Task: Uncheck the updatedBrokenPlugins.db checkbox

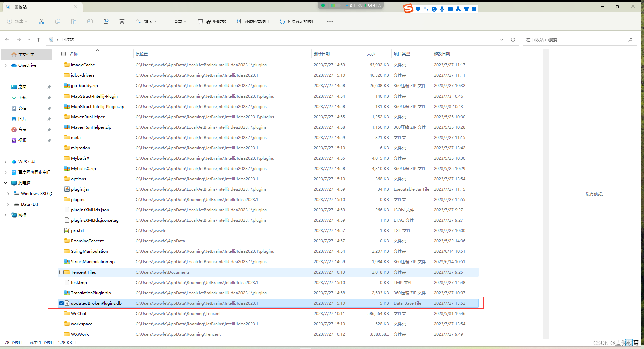Action: (x=61, y=303)
